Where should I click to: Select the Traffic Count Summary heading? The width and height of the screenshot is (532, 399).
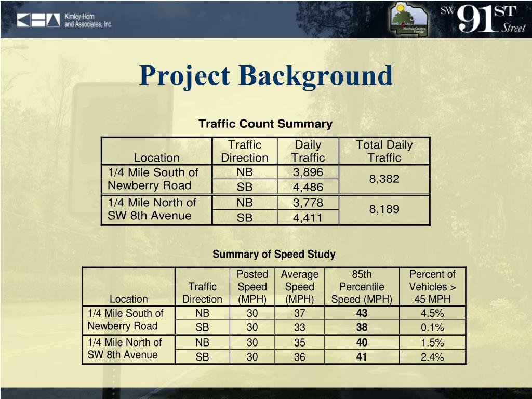point(265,124)
